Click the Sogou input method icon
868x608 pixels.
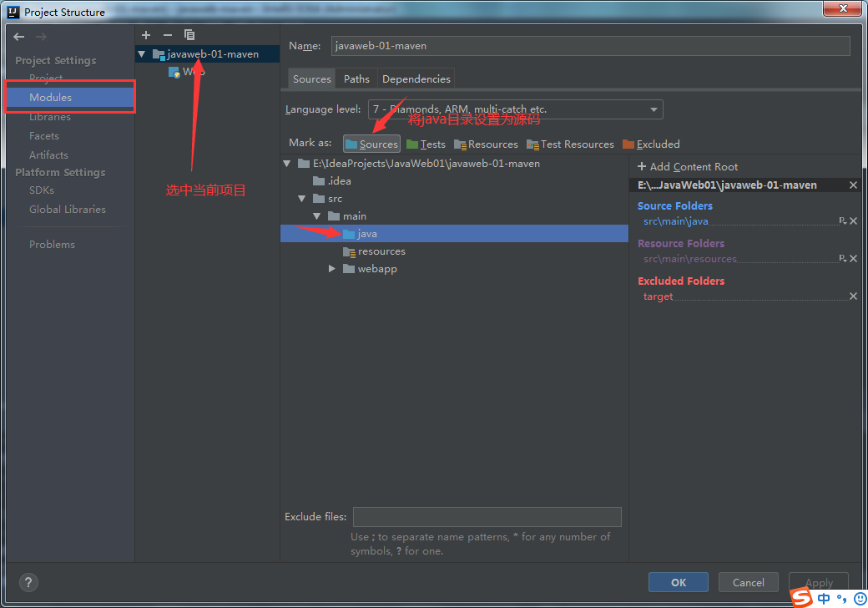(801, 597)
